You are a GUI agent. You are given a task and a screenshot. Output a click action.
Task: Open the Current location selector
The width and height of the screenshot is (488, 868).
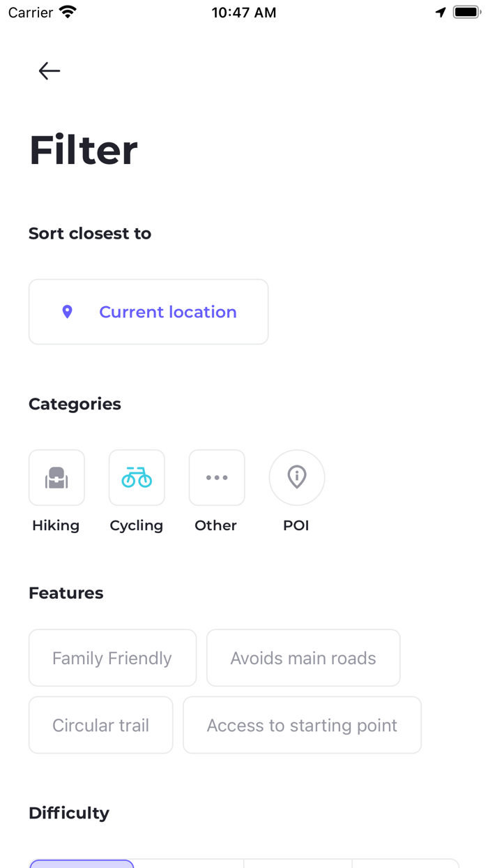148,312
